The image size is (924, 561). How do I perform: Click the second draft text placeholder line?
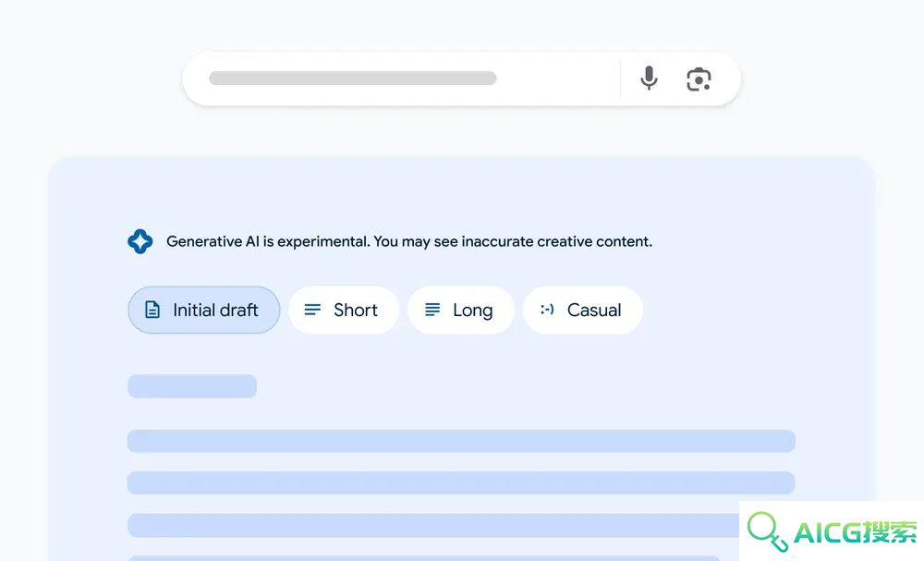click(x=461, y=482)
